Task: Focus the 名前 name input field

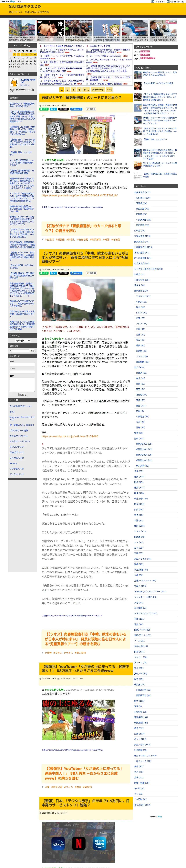Action: pos(22,364)
